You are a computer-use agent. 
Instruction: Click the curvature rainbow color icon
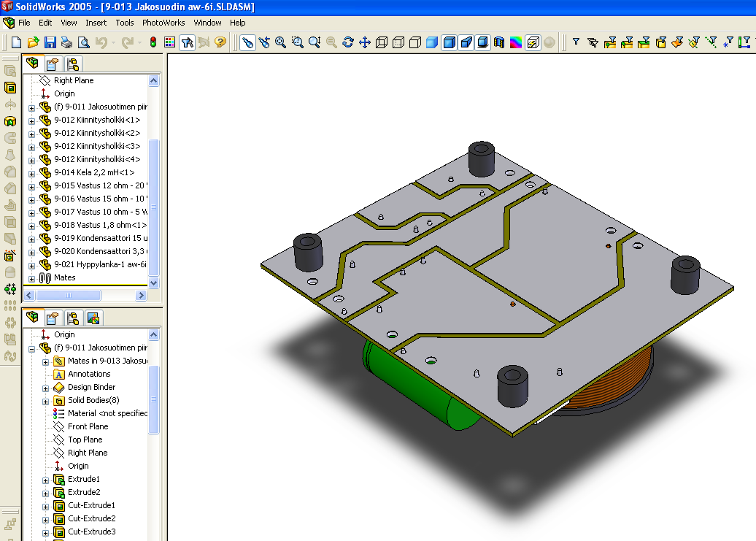(516, 42)
